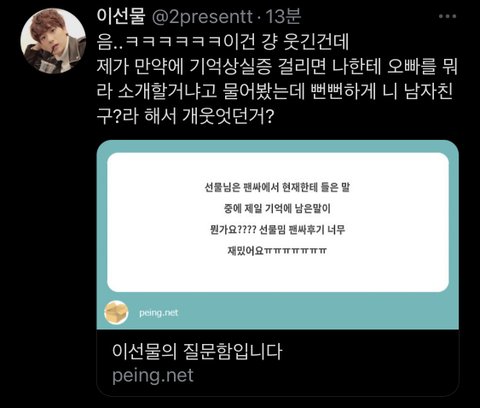The width and height of the screenshot is (480, 408).
Task: Click question line starting 뭔가요????
Action: click(x=277, y=229)
